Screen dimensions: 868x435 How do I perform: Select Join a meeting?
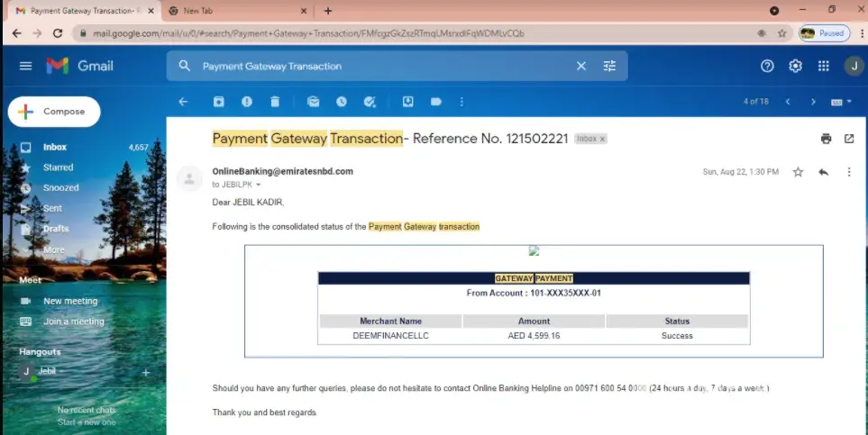point(73,322)
